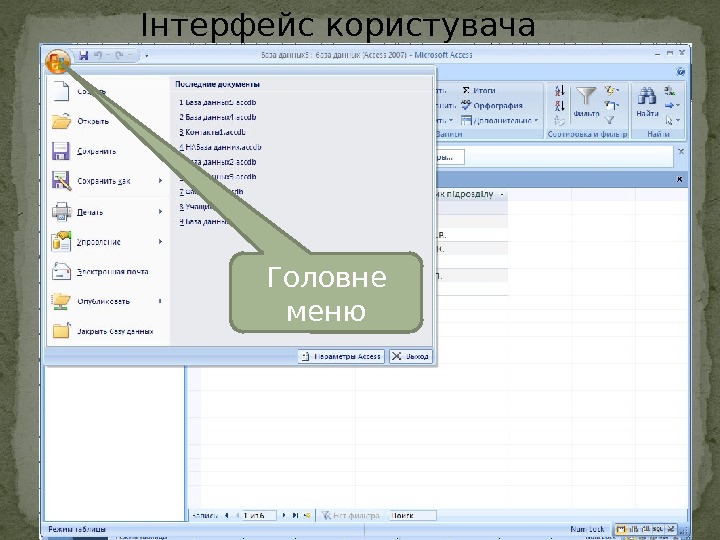Close the security message bar
Screen dimensions: 720x540
681,151
